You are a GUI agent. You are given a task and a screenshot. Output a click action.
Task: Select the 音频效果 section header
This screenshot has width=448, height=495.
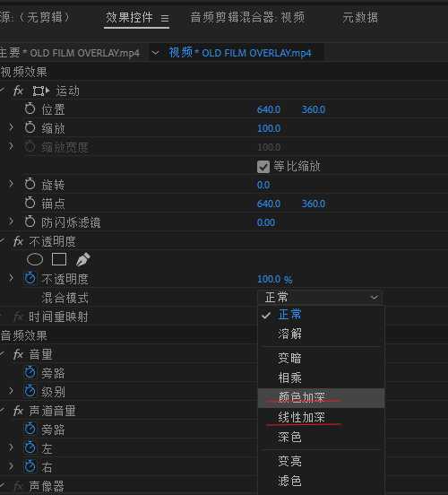[x=23, y=335]
